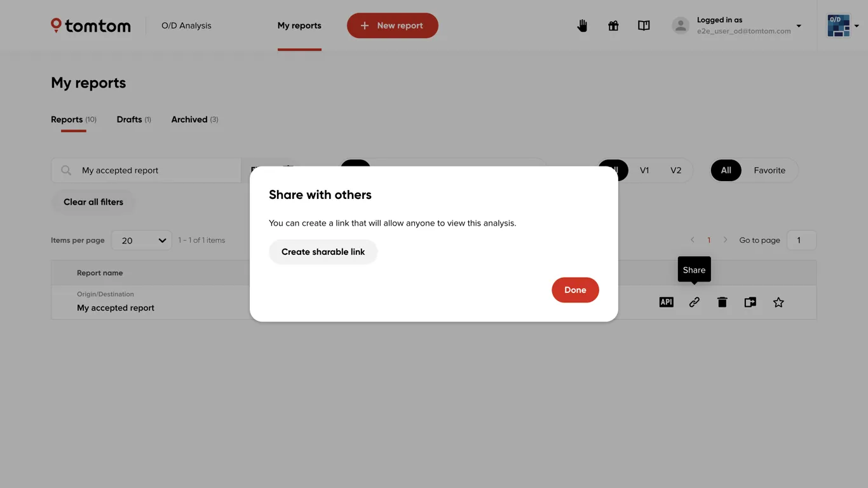Open the gift icon in header
The image size is (868, 488).
point(613,25)
